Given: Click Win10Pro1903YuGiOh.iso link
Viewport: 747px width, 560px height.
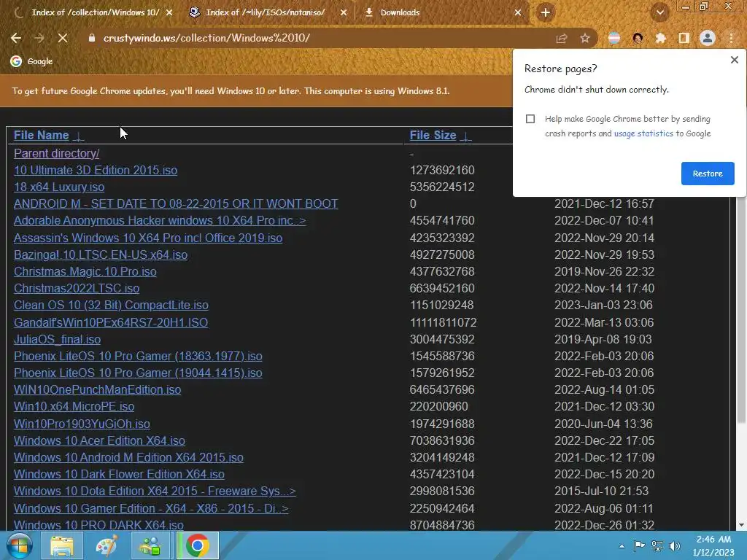Looking at the screenshot, I should 82,424.
